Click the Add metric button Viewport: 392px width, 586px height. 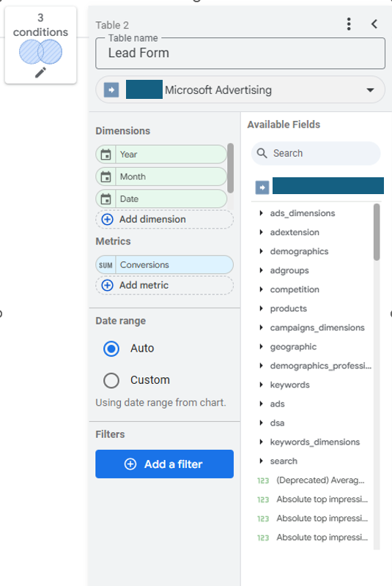point(164,286)
